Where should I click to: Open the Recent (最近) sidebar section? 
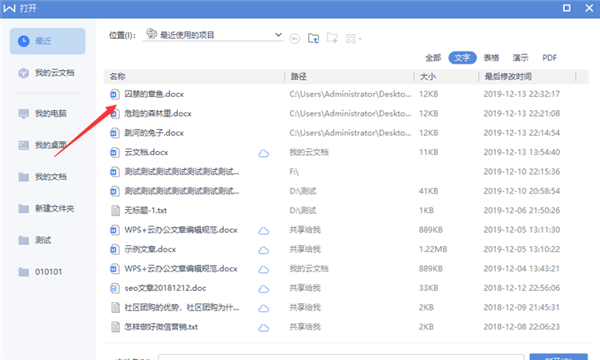[x=47, y=41]
